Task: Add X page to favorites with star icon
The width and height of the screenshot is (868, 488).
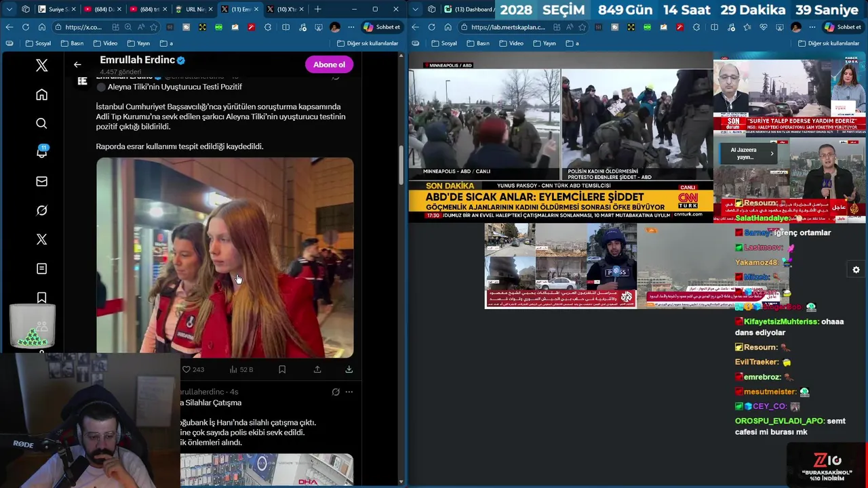Action: (x=154, y=27)
